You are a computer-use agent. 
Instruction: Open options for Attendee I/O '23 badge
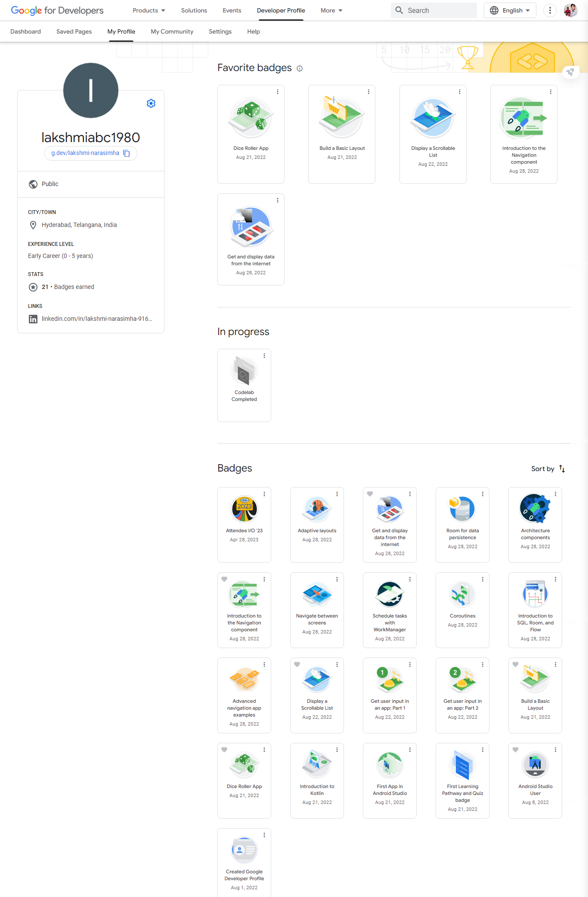tap(264, 494)
